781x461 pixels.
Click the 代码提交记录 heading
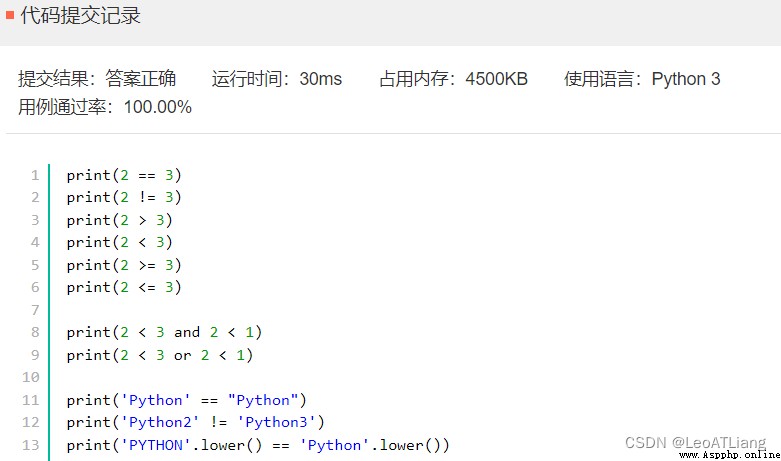tap(80, 15)
